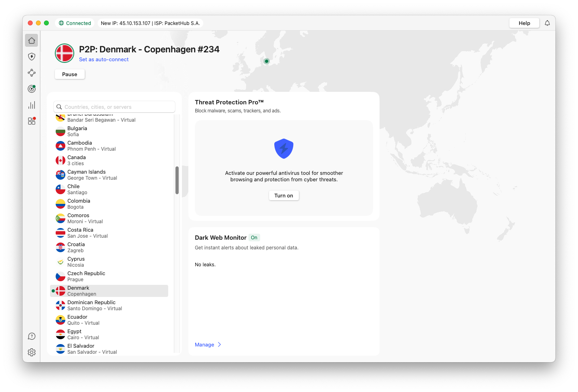Open the apps grid sidebar icon
The width and height of the screenshot is (578, 392).
pyautogui.click(x=31, y=121)
